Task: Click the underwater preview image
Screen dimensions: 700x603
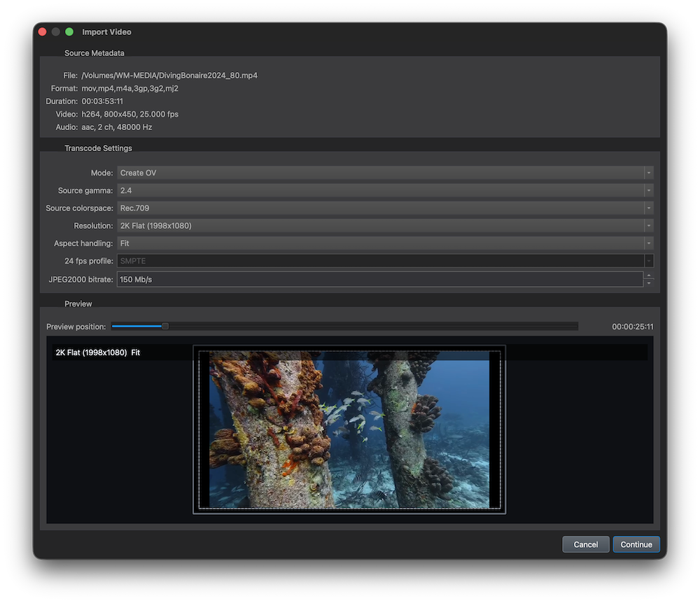Action: [349, 429]
